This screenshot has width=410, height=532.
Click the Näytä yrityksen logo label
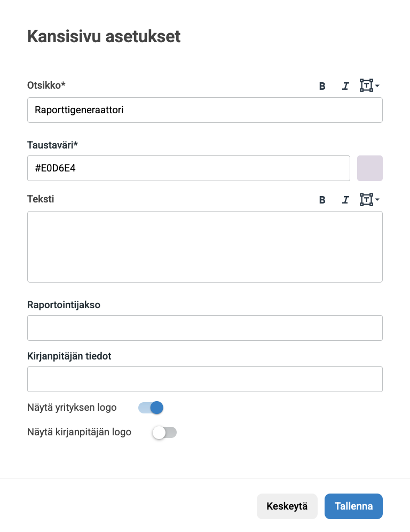[72, 408]
